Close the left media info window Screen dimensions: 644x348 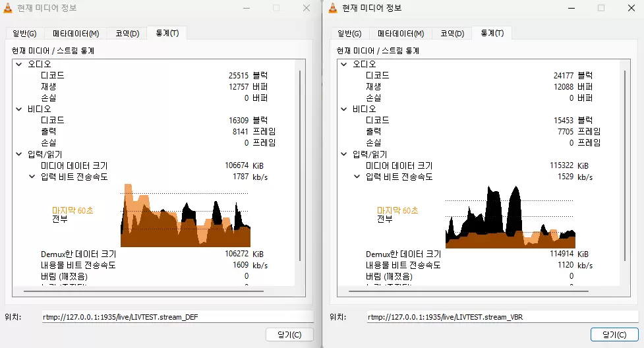307,8
